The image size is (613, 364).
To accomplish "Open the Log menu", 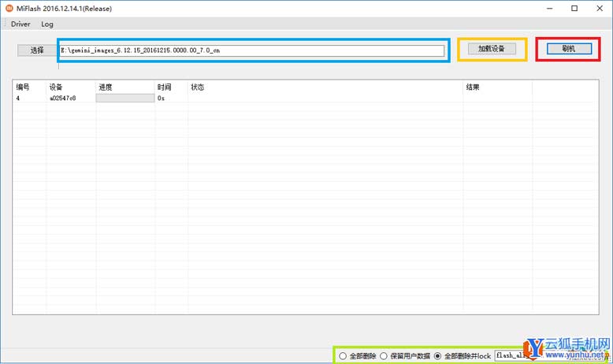I will tap(47, 24).
